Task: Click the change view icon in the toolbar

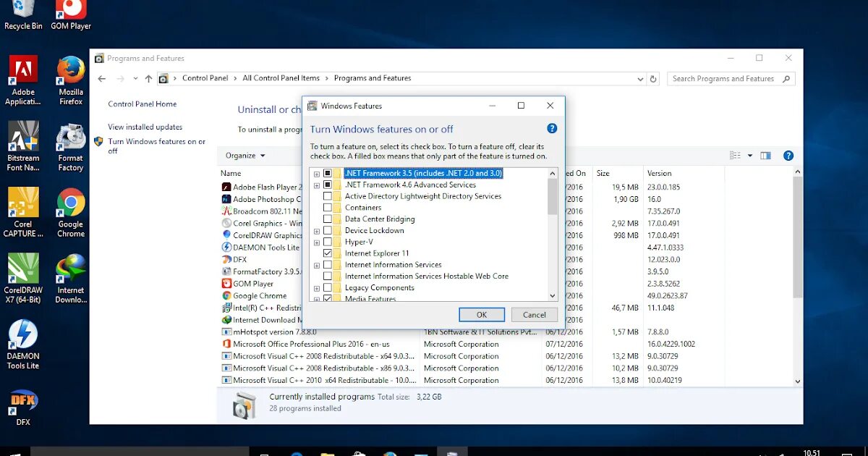Action: pyautogui.click(x=736, y=156)
